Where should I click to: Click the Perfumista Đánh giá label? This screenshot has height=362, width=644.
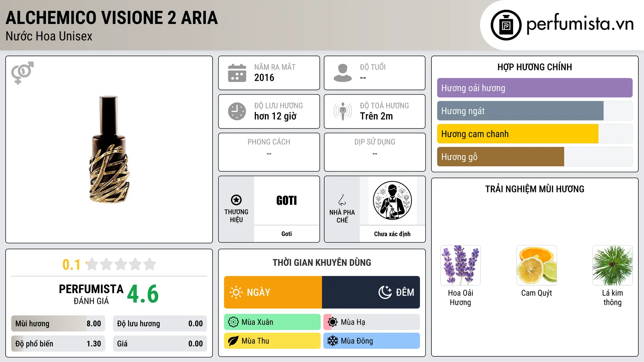[x=91, y=294]
